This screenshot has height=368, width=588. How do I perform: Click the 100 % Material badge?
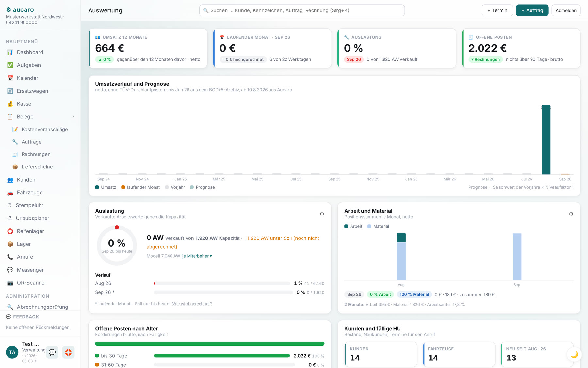414,294
